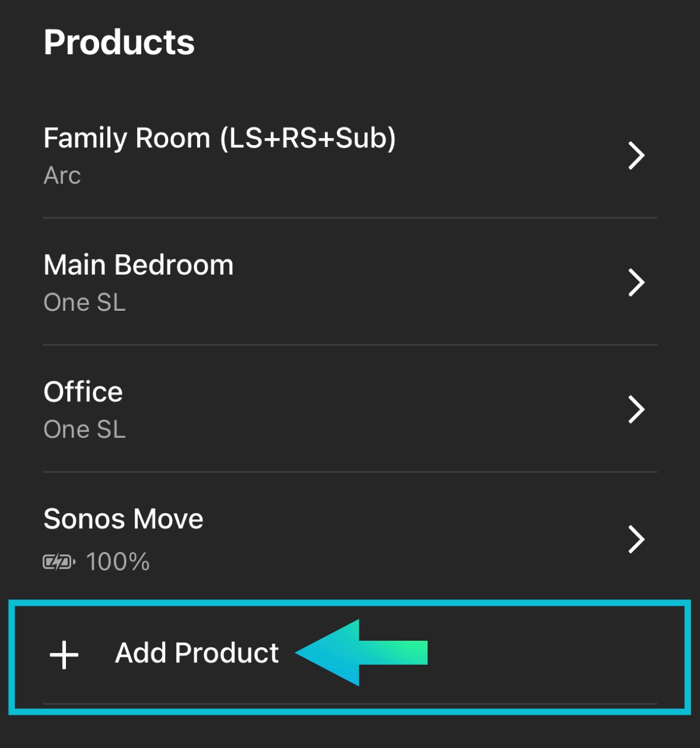Click One SL label under Office
Image resolution: width=700 pixels, height=748 pixels.
tap(85, 430)
